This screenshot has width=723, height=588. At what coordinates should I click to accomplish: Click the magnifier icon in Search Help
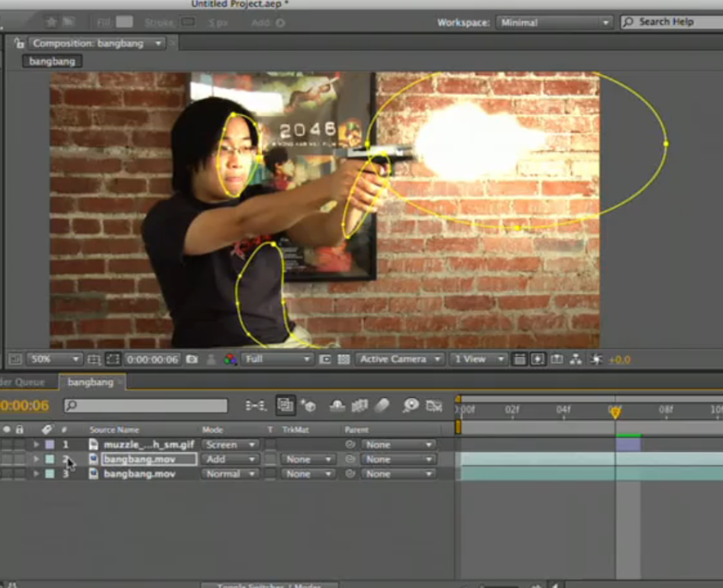pyautogui.click(x=628, y=22)
